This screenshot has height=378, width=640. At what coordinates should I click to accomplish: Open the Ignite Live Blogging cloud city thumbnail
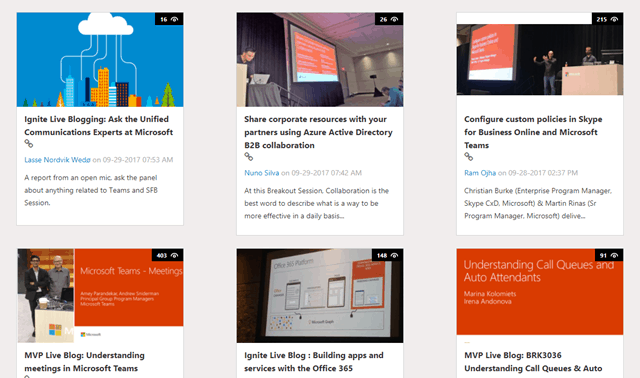100,60
